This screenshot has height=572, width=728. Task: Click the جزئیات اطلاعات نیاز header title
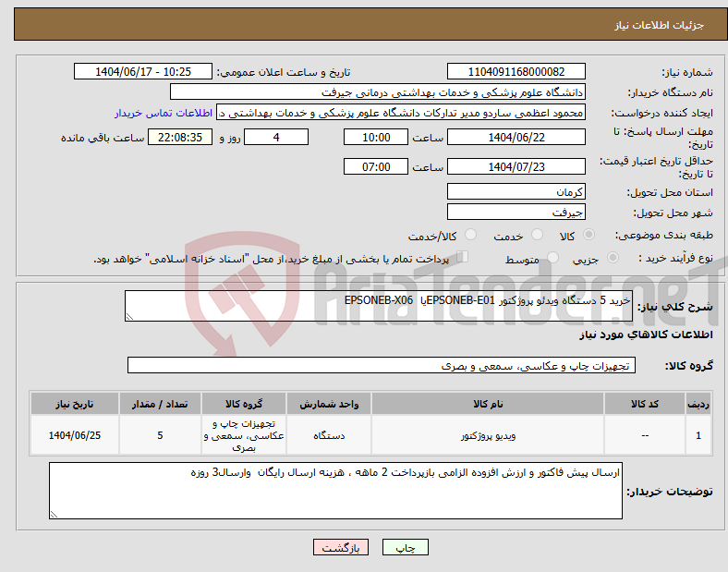click(x=660, y=25)
